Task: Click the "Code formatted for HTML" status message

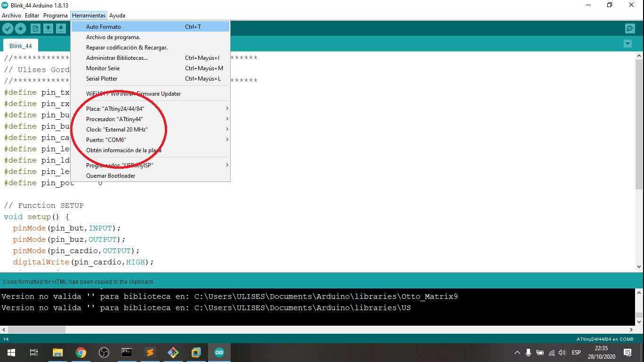Action: click(79, 282)
